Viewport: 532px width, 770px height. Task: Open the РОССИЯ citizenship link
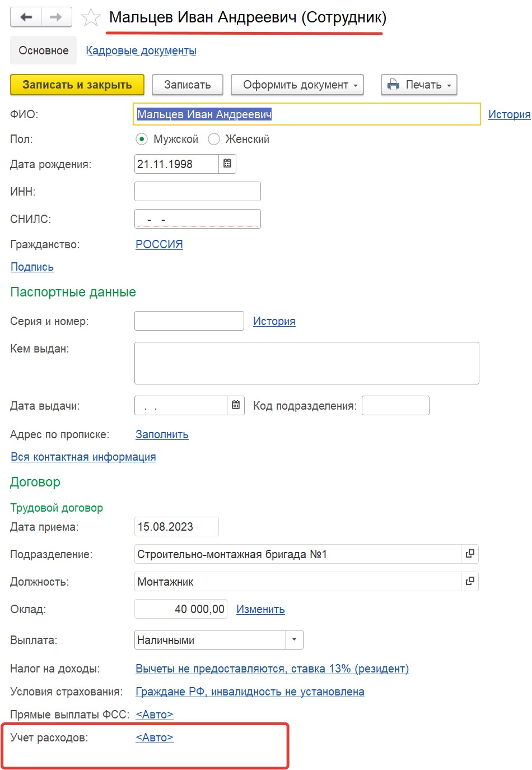pyautogui.click(x=159, y=244)
